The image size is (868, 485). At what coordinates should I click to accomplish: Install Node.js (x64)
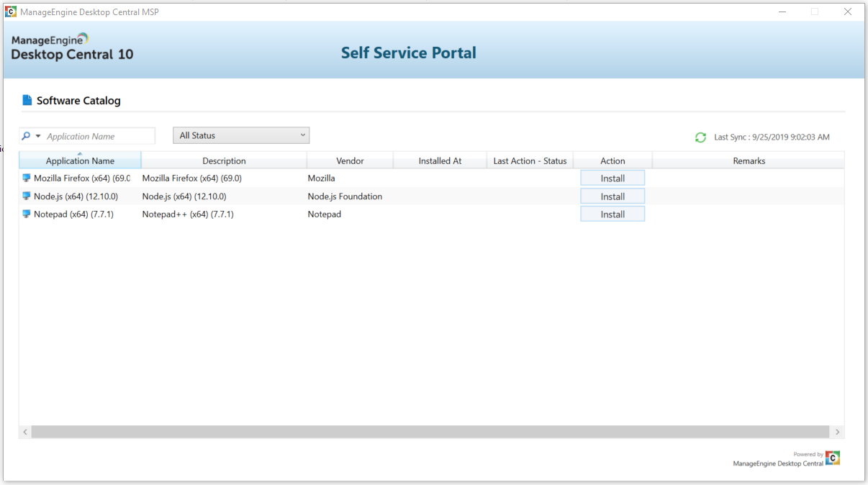pyautogui.click(x=612, y=196)
